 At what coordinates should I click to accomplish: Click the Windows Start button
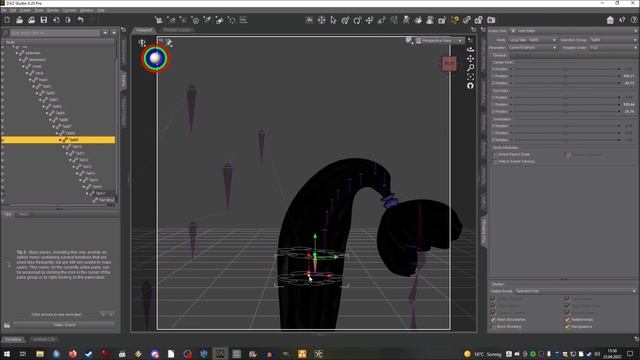pyautogui.click(x=7, y=354)
